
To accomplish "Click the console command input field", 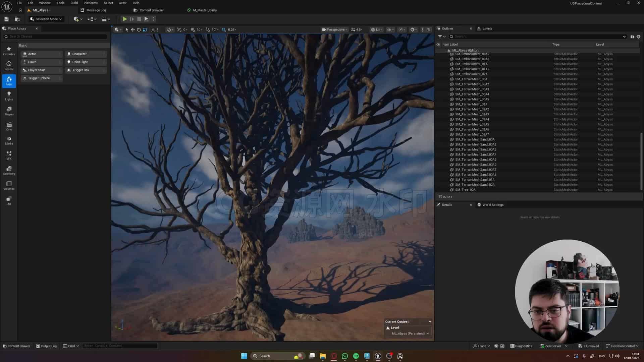I will (x=120, y=346).
